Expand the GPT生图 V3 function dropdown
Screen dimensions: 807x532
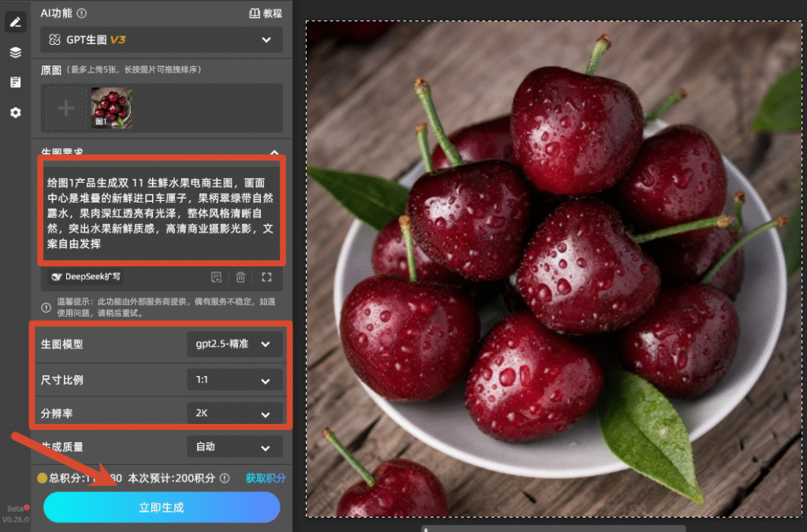tap(162, 39)
